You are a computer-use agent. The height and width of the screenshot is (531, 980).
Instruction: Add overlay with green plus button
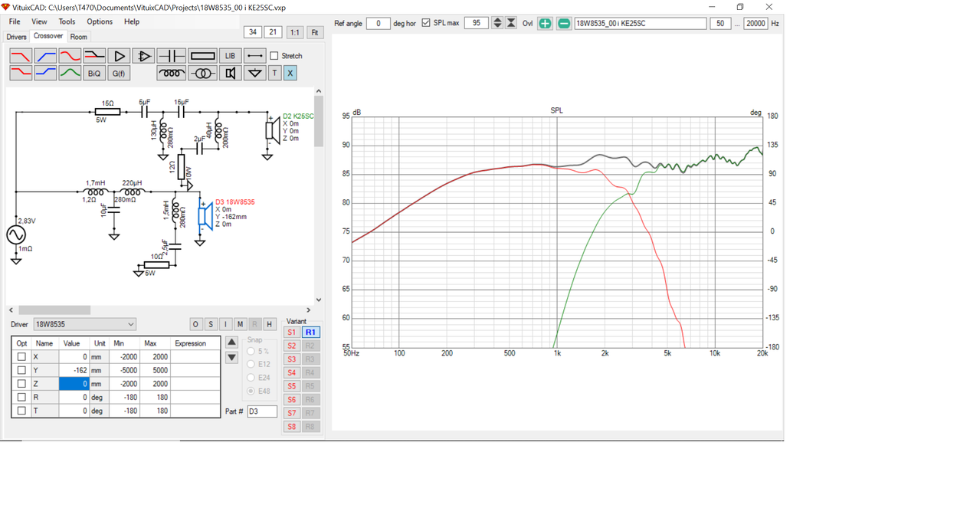point(545,24)
